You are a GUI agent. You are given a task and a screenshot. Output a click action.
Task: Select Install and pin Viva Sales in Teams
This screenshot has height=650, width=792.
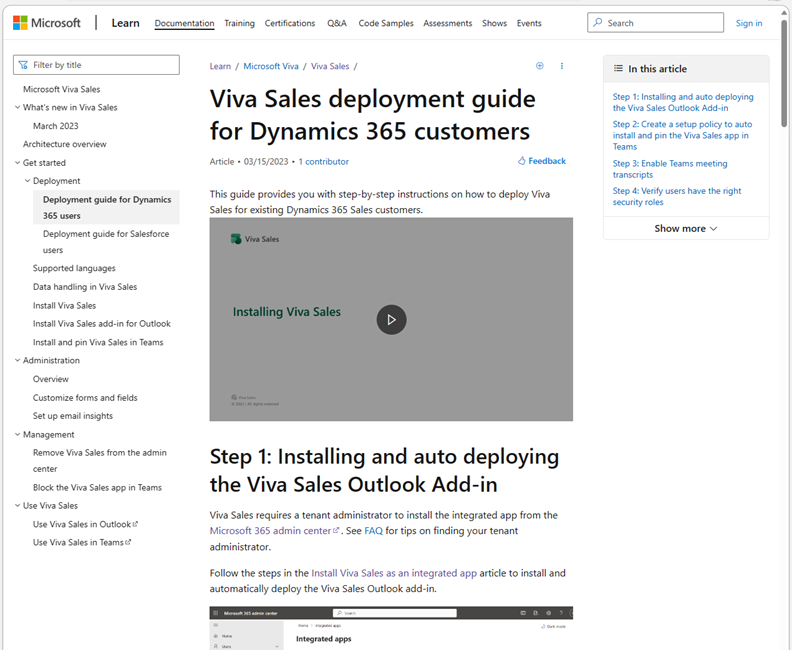tap(98, 342)
